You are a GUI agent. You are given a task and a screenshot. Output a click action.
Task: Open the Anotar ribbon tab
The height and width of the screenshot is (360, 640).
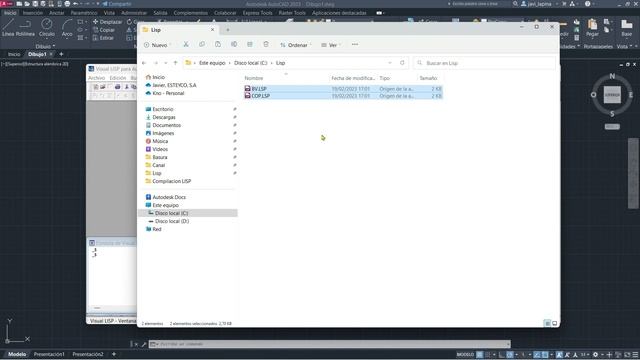coord(56,13)
